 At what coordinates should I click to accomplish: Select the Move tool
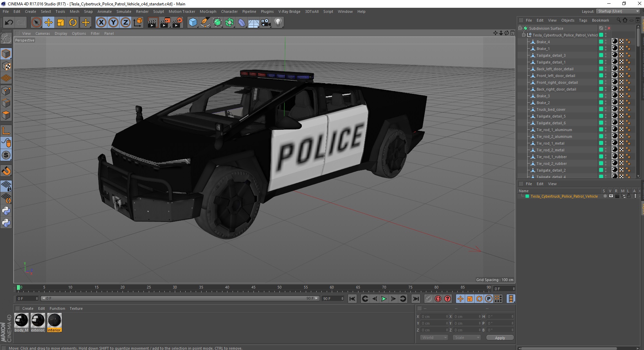tap(49, 23)
